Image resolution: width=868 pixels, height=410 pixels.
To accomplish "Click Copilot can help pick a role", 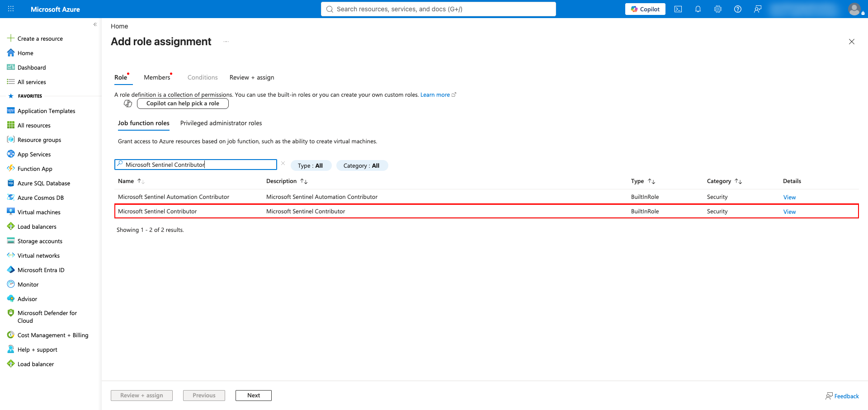I will pyautogui.click(x=183, y=104).
